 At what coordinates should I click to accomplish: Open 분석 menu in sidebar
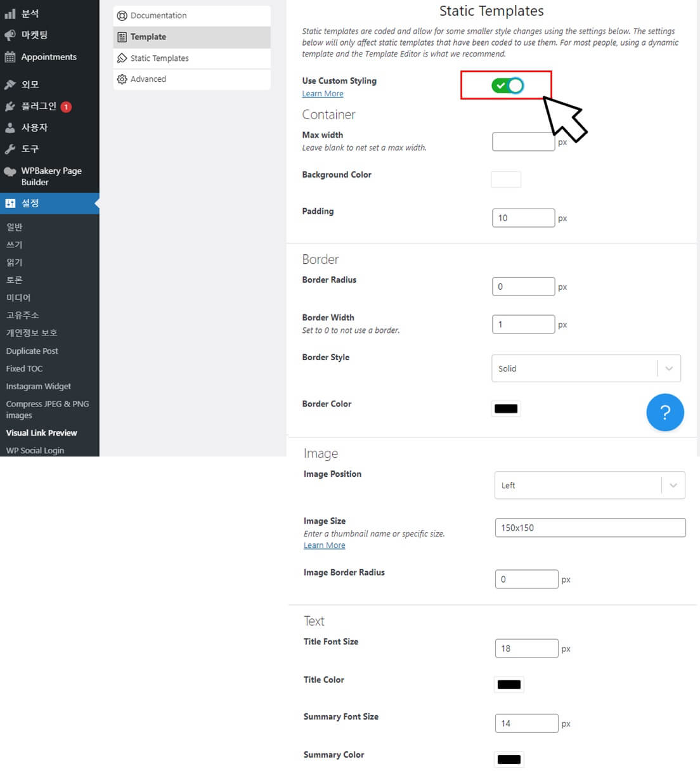(49, 13)
